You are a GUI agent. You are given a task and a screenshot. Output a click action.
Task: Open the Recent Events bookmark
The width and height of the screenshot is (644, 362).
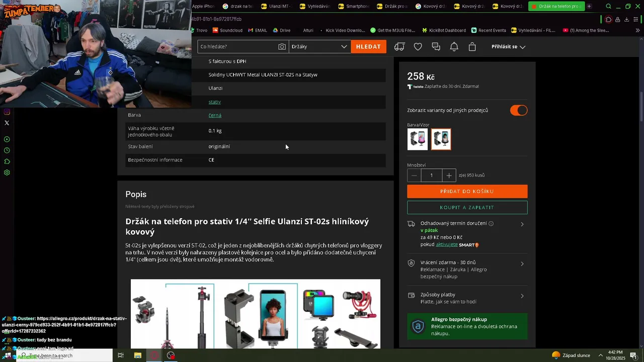(x=488, y=30)
